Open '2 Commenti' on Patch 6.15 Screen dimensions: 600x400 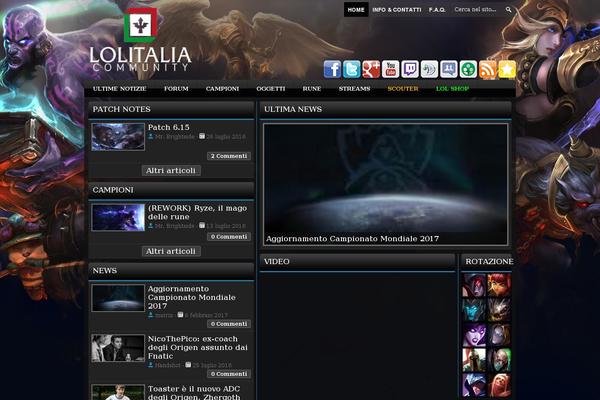tap(229, 156)
